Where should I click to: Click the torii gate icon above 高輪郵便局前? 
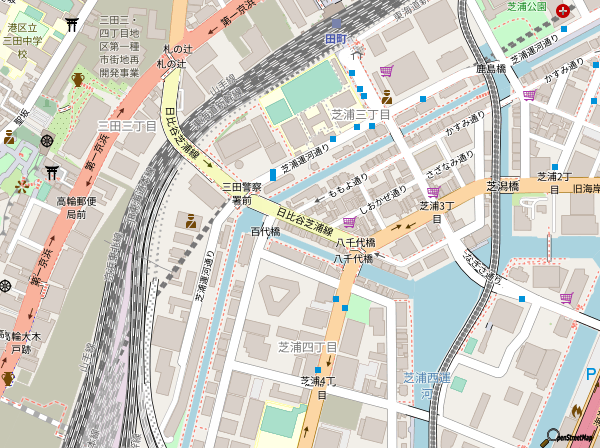tap(51, 171)
